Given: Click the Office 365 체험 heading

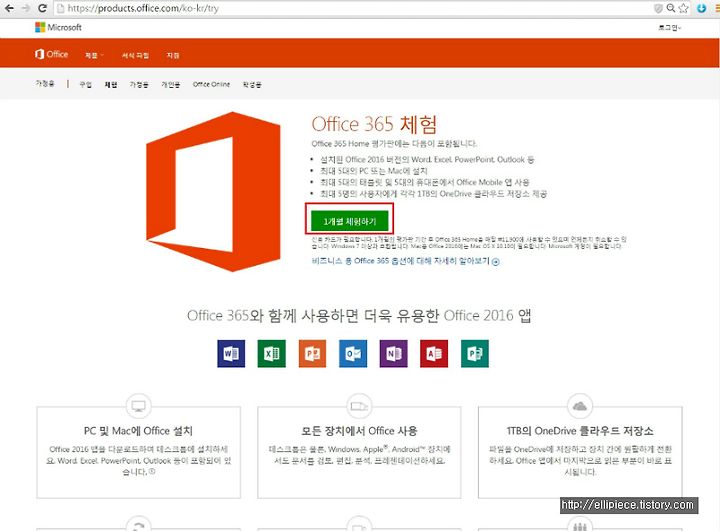Looking at the screenshot, I should [x=374, y=124].
